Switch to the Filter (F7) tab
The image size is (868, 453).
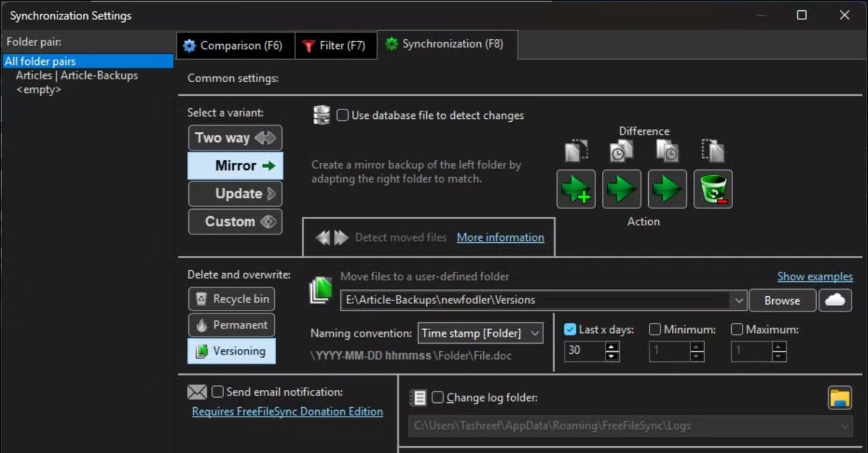coord(336,46)
